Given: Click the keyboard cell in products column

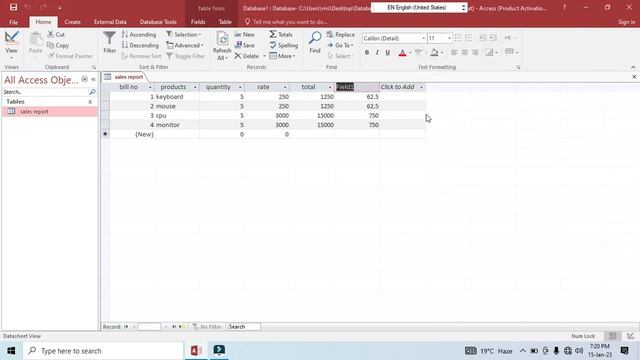Looking at the screenshot, I should click(x=177, y=97).
